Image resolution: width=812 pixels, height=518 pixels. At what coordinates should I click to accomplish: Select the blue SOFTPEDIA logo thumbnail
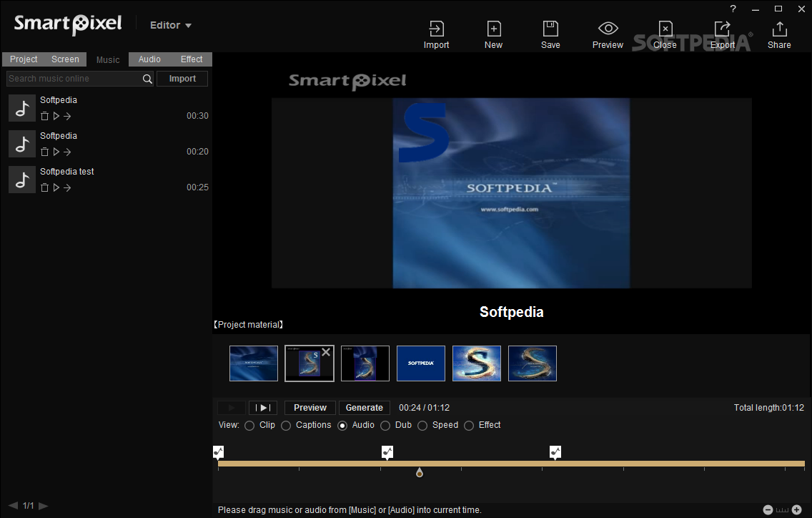pos(421,363)
